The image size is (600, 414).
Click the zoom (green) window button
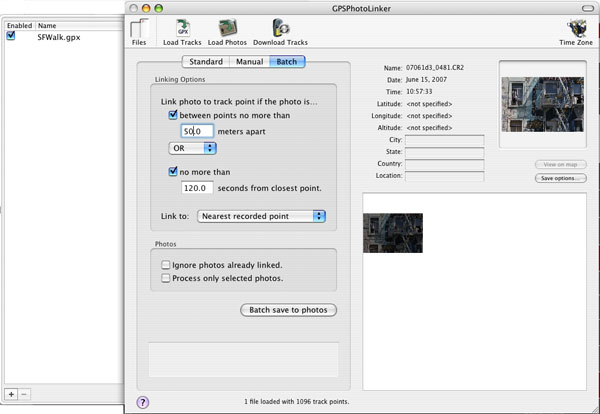[x=158, y=8]
